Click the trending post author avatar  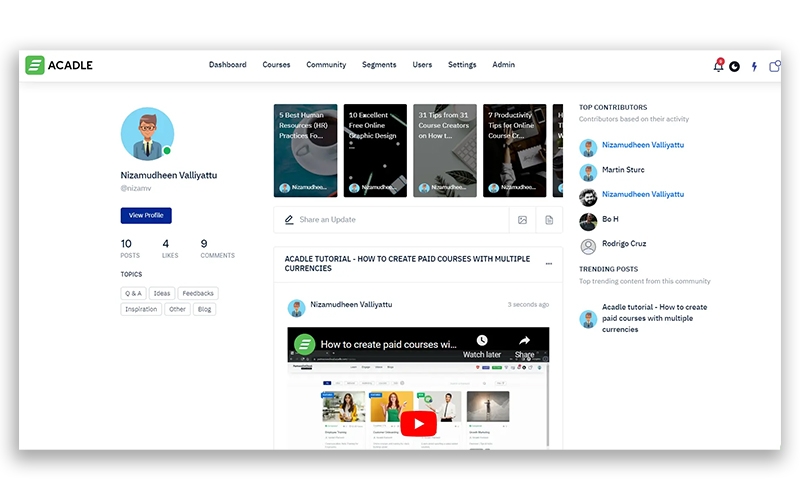pyautogui.click(x=588, y=319)
